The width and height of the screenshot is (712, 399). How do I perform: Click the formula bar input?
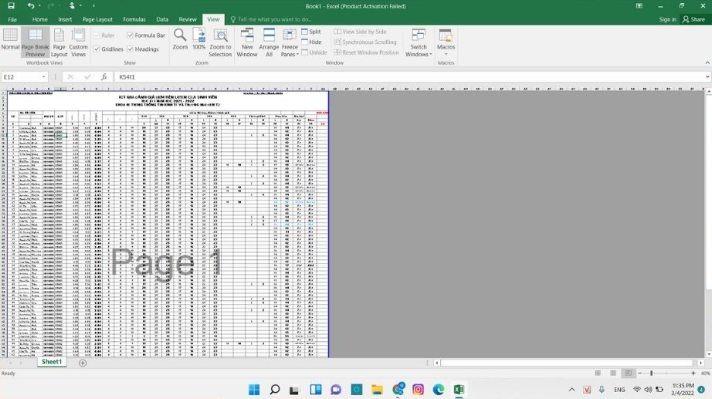coord(409,77)
